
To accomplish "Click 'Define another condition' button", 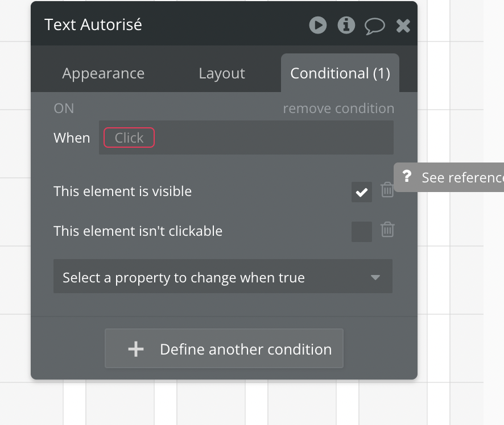I will pos(224,348).
